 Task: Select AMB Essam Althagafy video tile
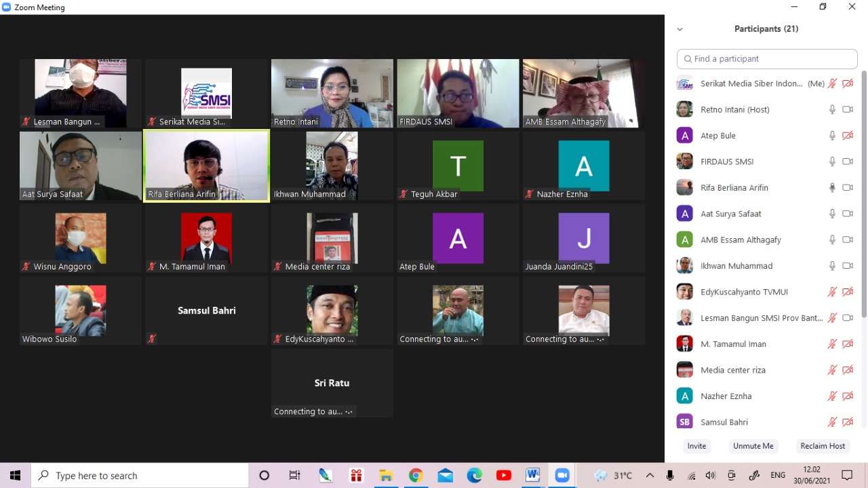584,93
